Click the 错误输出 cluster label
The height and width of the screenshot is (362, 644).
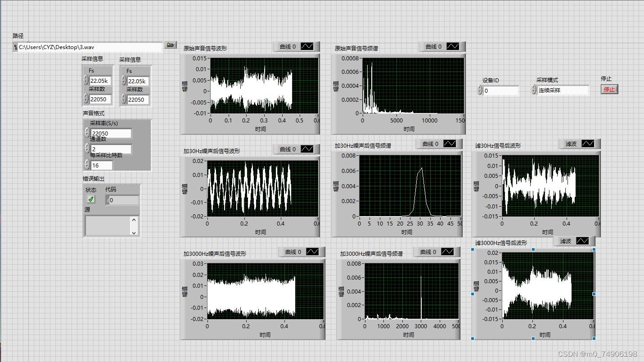point(94,179)
